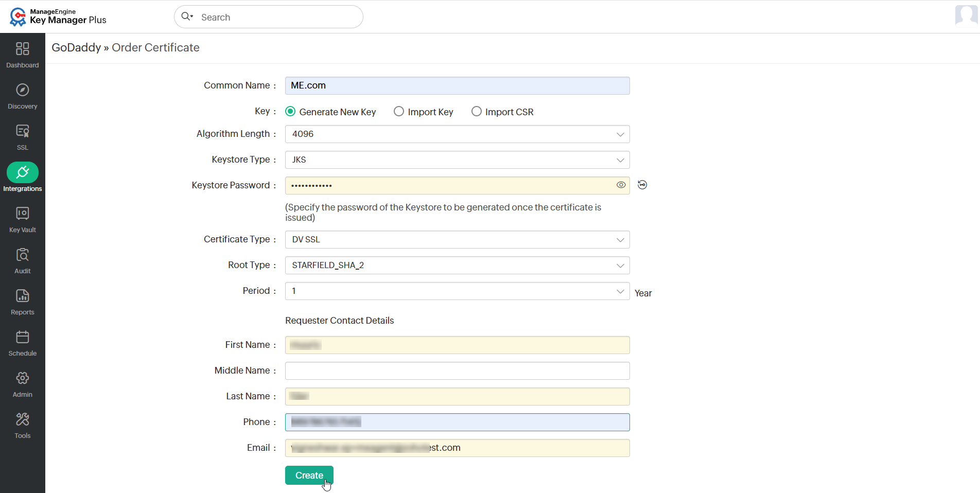Viewport: 980px width, 493px height.
Task: Expand the Root Type dropdown
Action: pyautogui.click(x=458, y=265)
